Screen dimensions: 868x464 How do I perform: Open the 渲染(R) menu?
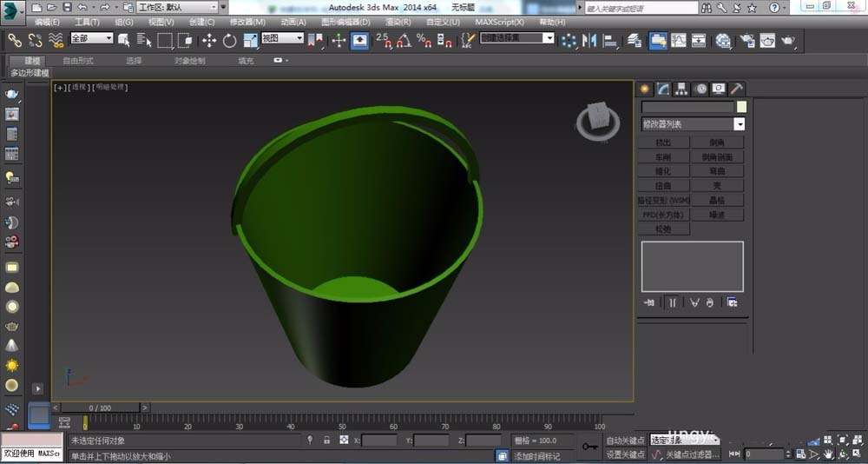tap(398, 22)
